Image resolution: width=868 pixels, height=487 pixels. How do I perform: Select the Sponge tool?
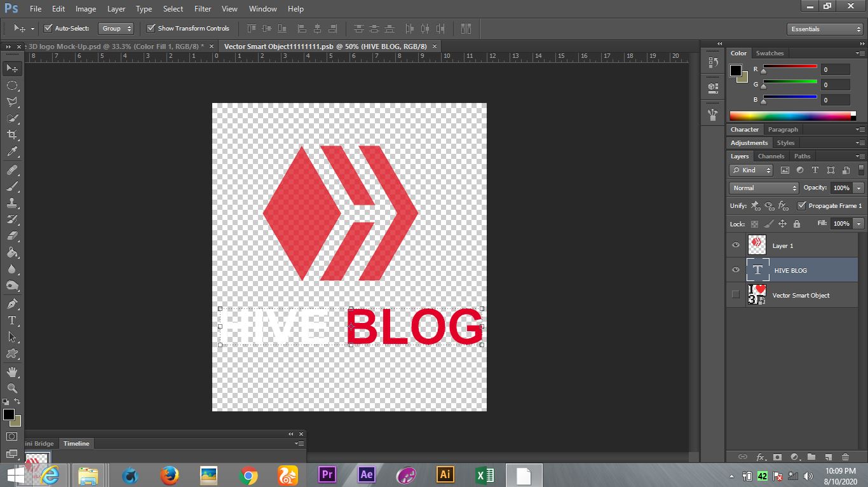tap(12, 285)
